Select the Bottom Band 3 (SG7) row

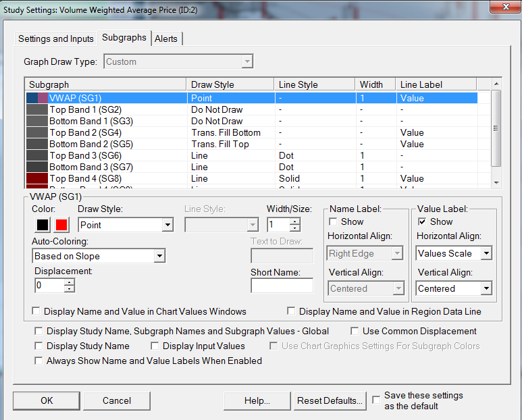click(x=251, y=167)
